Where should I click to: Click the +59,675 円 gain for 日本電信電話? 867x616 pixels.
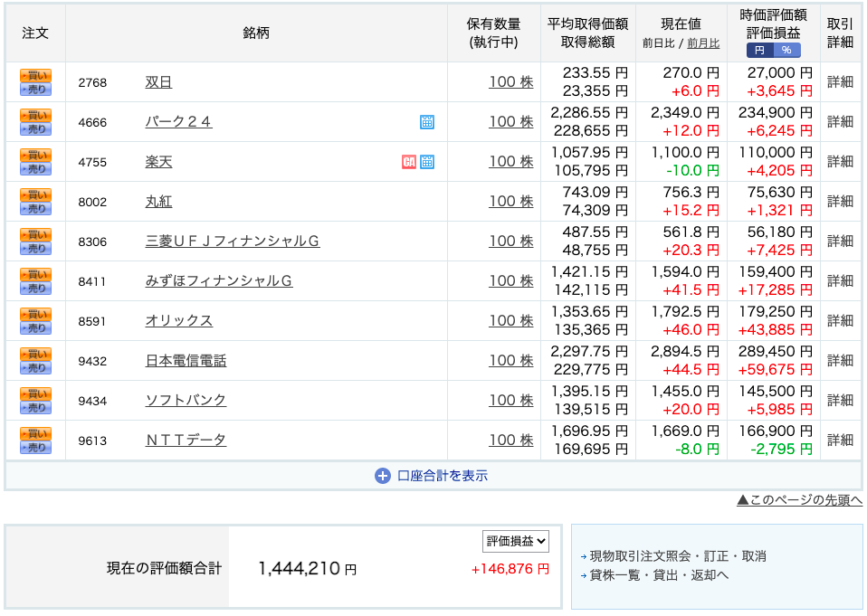pyautogui.click(x=776, y=370)
